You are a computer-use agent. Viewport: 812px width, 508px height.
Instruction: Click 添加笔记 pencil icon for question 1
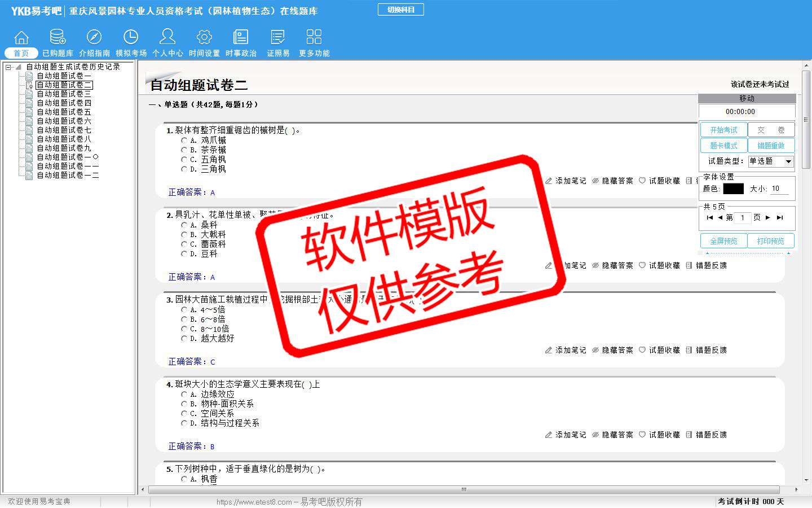549,181
